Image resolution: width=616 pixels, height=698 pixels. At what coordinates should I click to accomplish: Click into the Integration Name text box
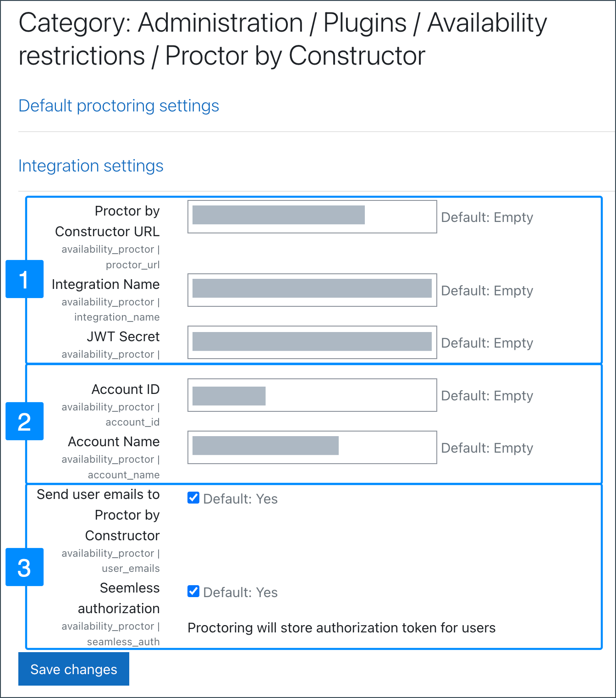[x=312, y=290]
